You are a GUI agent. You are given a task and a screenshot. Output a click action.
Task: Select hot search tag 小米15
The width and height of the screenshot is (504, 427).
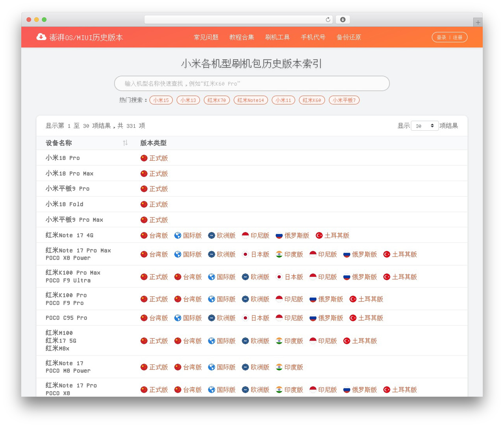pos(161,100)
